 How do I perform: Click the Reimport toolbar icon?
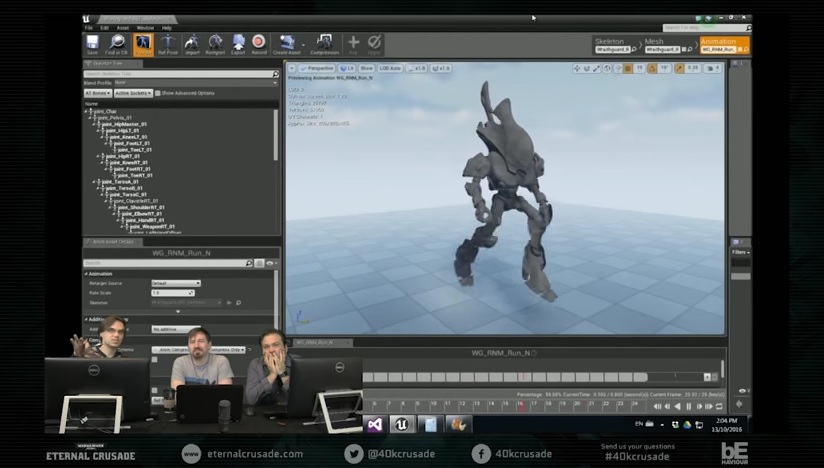pos(215,44)
